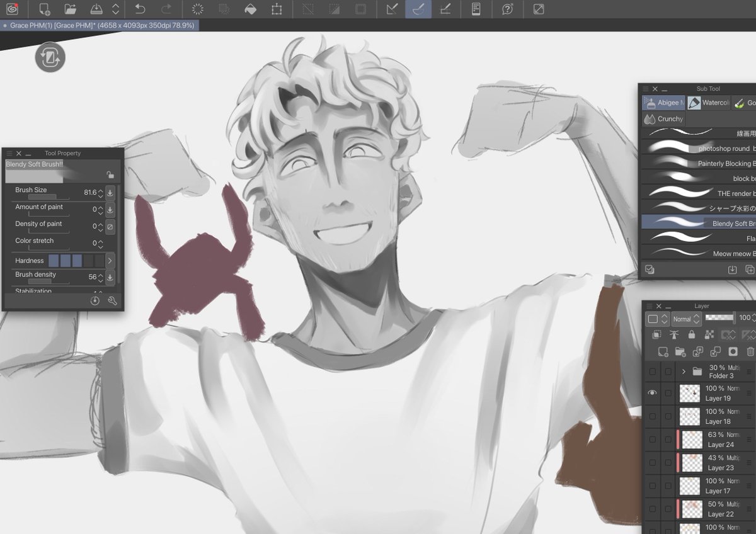
Task: Open Amount of paint dynamics button
Action: (110, 209)
